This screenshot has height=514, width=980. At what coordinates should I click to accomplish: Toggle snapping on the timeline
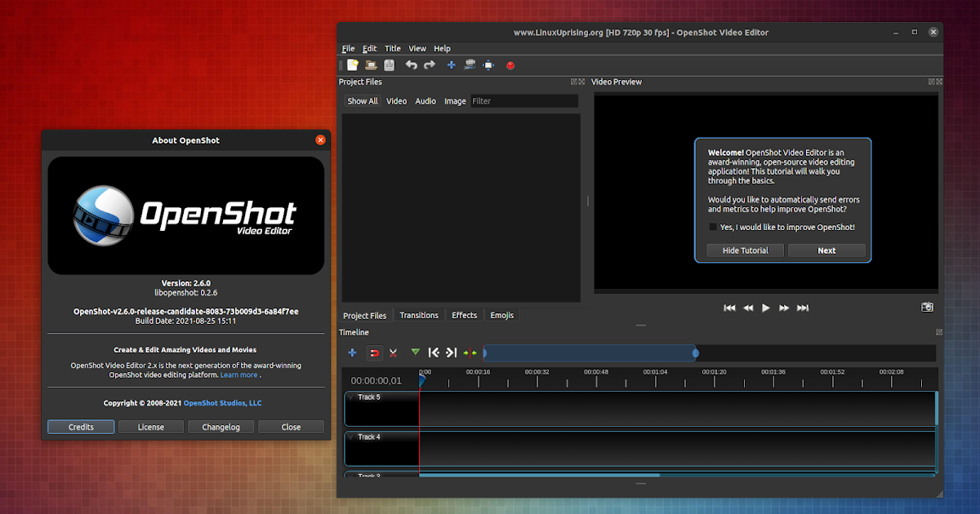[x=374, y=352]
